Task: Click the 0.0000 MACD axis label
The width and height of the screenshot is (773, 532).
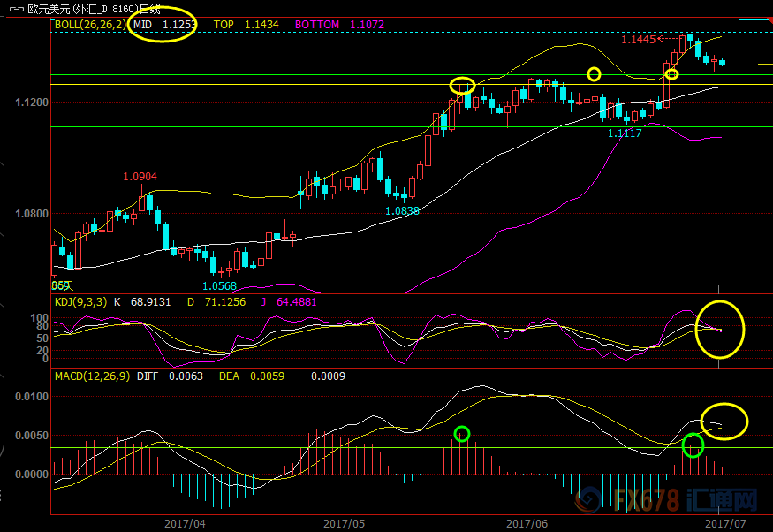Action: pyautogui.click(x=32, y=475)
